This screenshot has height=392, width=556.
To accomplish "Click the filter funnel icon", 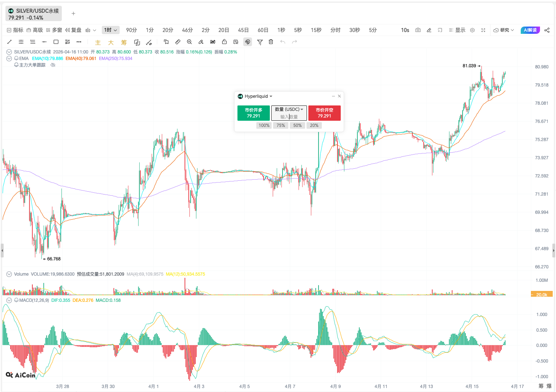I will tap(260, 42).
